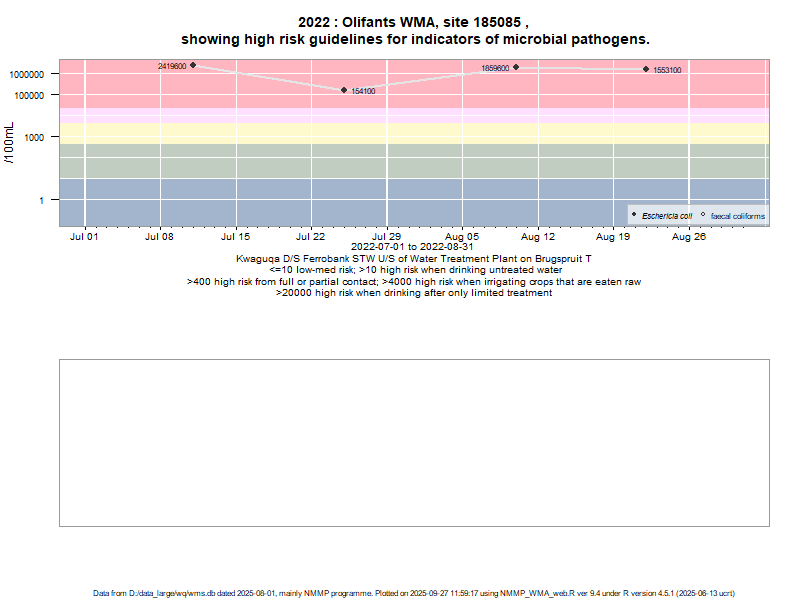The width and height of the screenshot is (800, 600).
Task: Select the 1553100 data point diamond
Action: pos(646,69)
